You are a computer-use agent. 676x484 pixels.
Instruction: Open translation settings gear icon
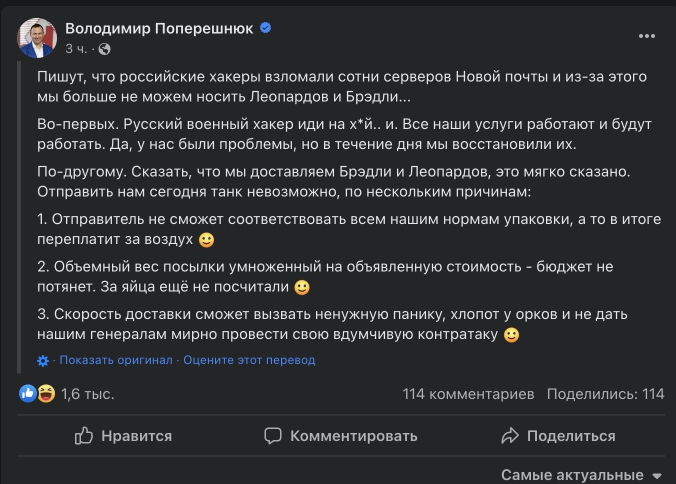click(43, 360)
